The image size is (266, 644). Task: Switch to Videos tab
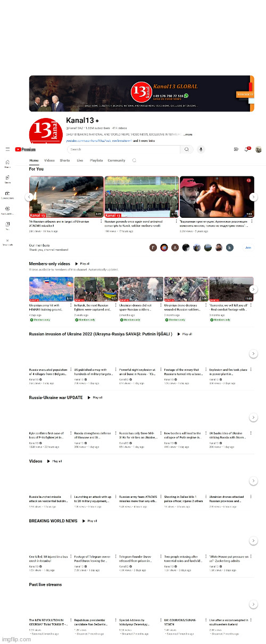click(49, 160)
